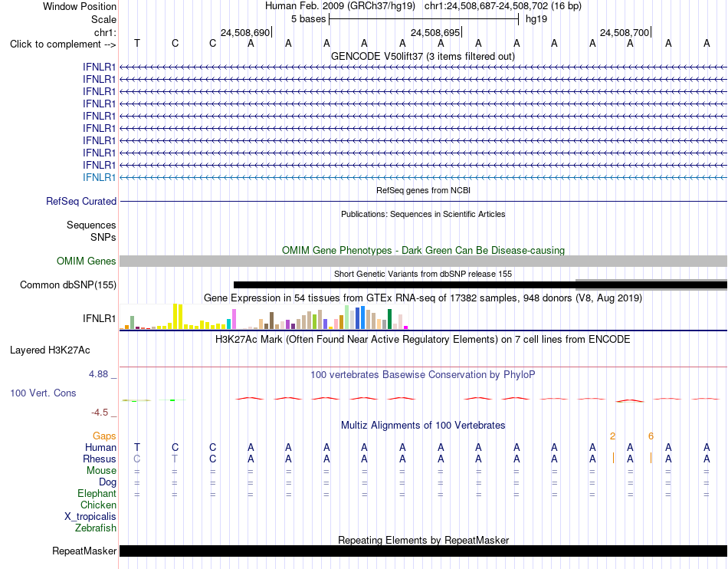The width and height of the screenshot is (728, 569).
Task: Select the 'Dog' alignment row label
Action: coord(107,482)
